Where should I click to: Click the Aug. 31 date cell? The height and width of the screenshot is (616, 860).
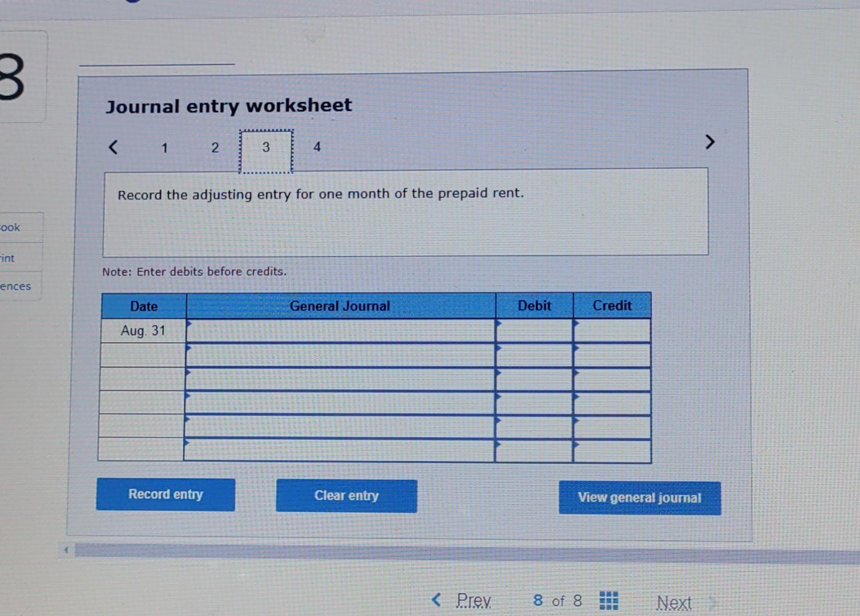point(143,331)
